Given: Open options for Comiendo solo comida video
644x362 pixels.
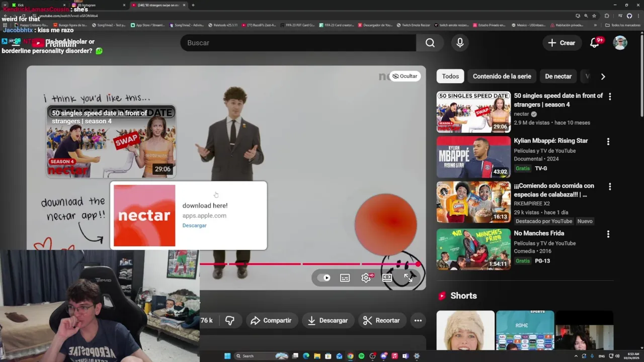Looking at the screenshot, I should coord(610,187).
